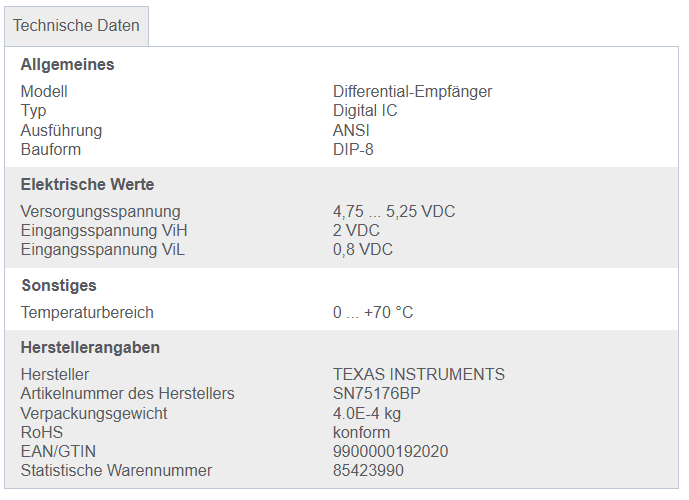Click the 2 VDC ViH value
Image resolution: width=689 pixels, height=500 pixels.
356,231
